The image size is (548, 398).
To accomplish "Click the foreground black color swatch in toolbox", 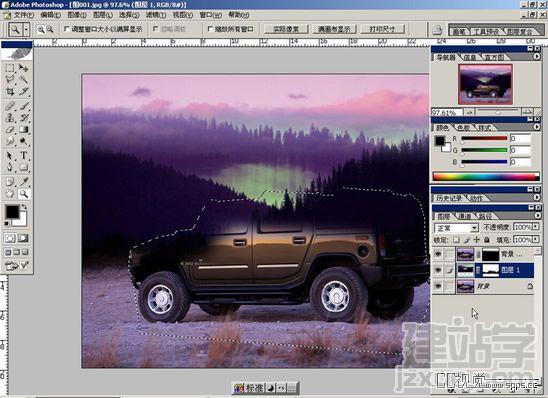I will (12, 212).
